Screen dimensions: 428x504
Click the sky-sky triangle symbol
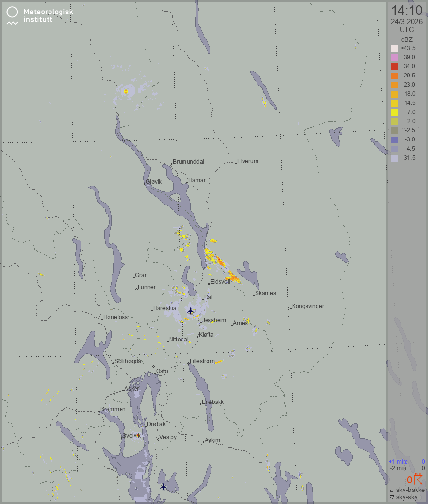click(391, 497)
